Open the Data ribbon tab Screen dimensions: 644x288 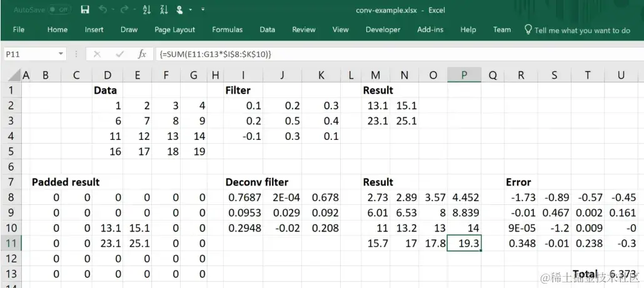point(268,29)
